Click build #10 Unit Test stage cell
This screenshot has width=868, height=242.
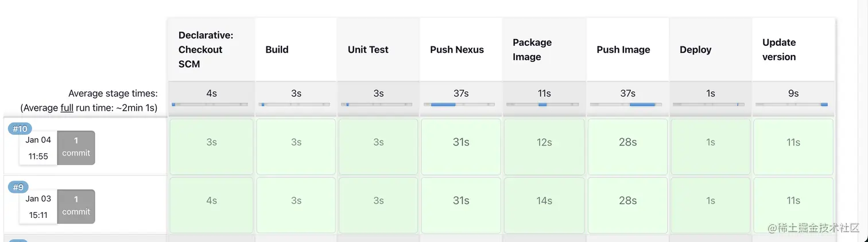pyautogui.click(x=378, y=146)
